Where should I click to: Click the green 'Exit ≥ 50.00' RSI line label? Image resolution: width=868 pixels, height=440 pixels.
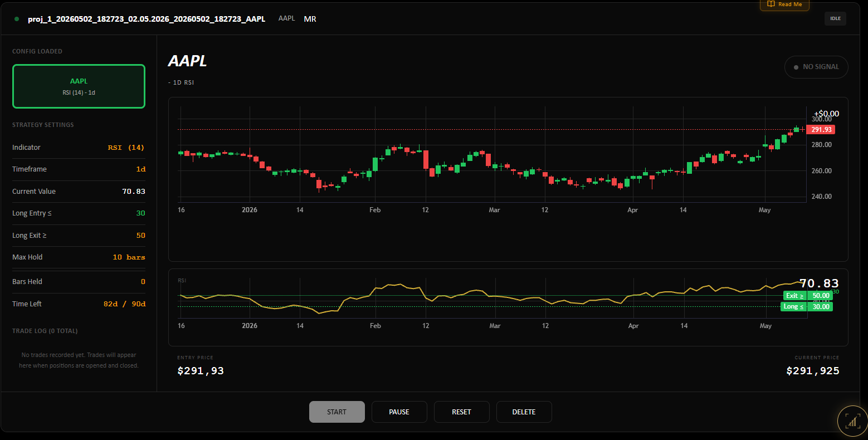click(808, 296)
